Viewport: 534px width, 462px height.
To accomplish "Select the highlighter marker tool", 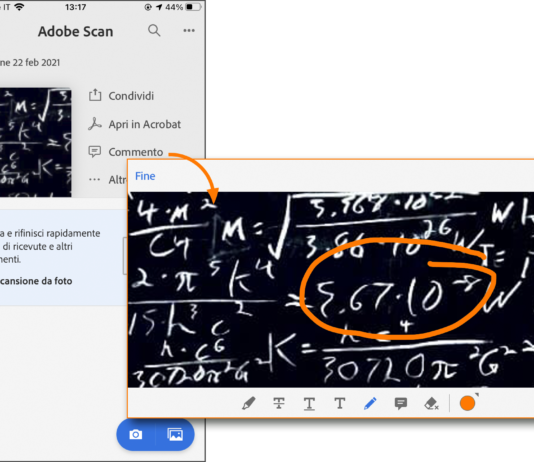I will click(249, 403).
